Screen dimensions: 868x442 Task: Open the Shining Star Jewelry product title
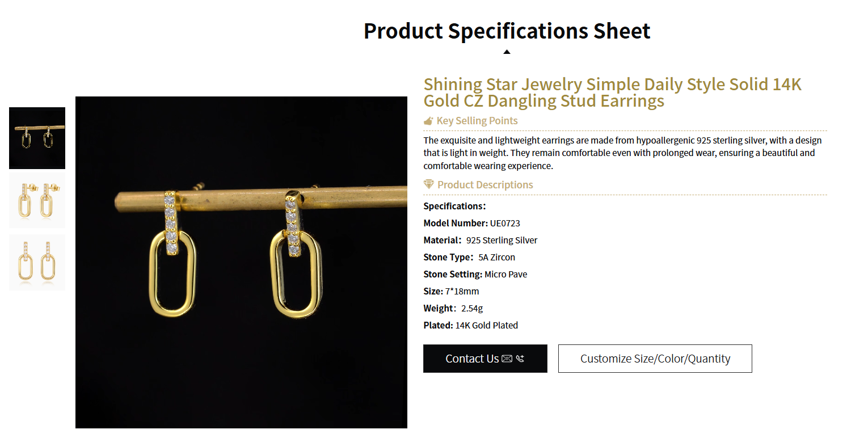click(x=612, y=92)
